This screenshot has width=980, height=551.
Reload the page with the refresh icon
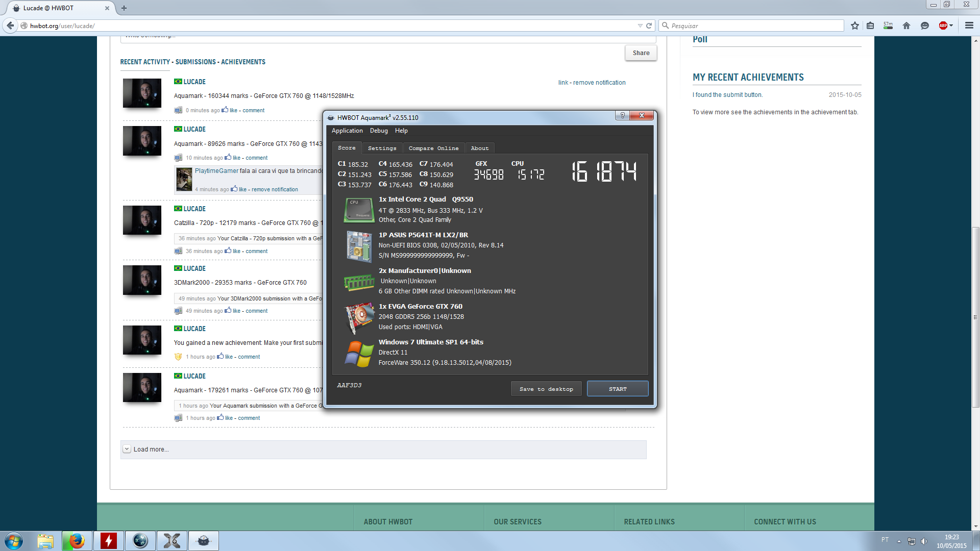point(649,26)
